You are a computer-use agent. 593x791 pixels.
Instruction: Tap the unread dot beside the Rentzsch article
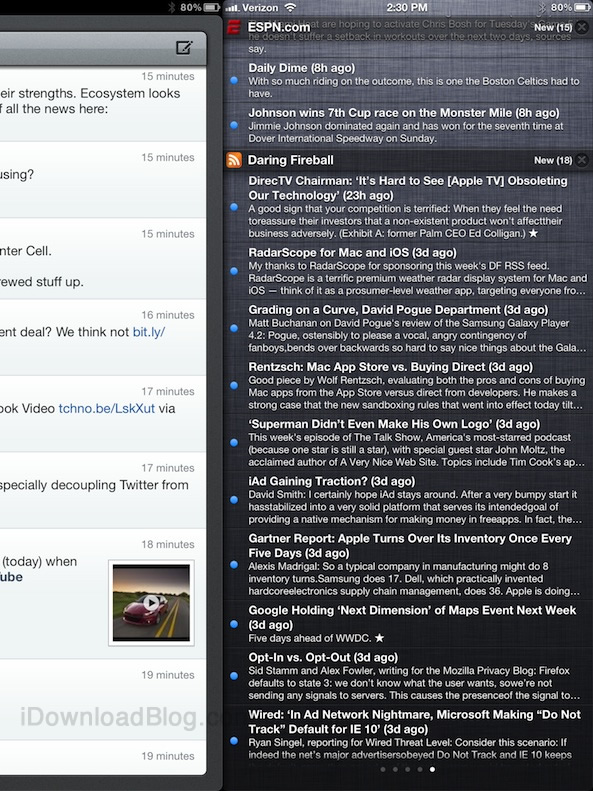click(234, 385)
